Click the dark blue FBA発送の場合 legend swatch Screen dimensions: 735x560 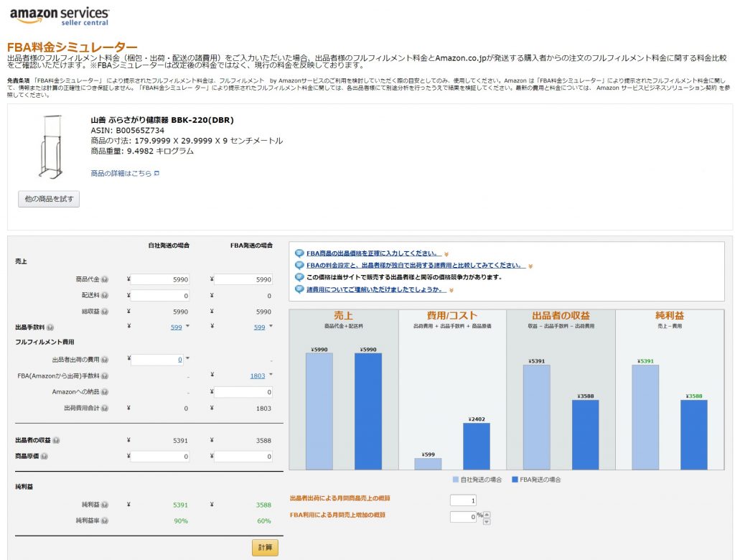[x=515, y=480]
